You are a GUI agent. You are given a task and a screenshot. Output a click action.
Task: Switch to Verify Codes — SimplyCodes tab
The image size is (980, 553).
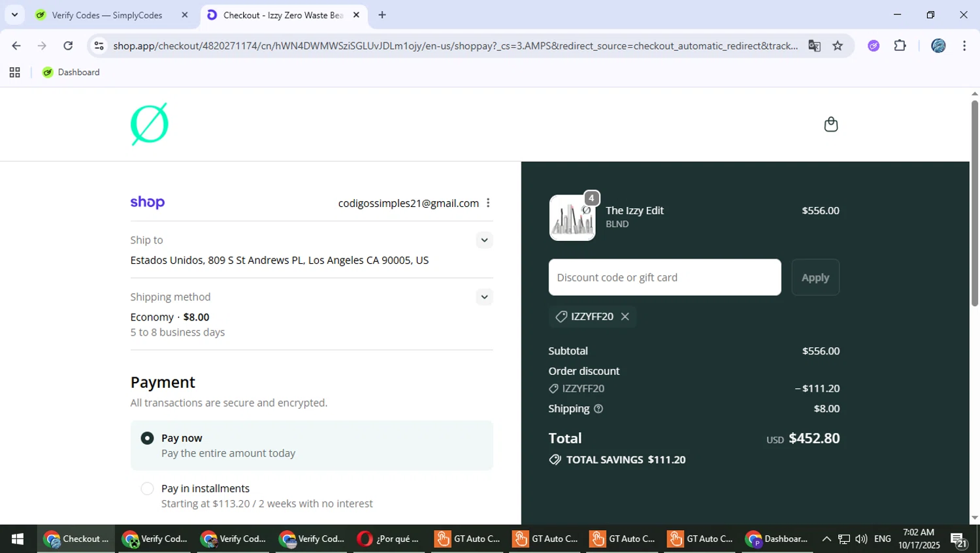pyautogui.click(x=107, y=15)
